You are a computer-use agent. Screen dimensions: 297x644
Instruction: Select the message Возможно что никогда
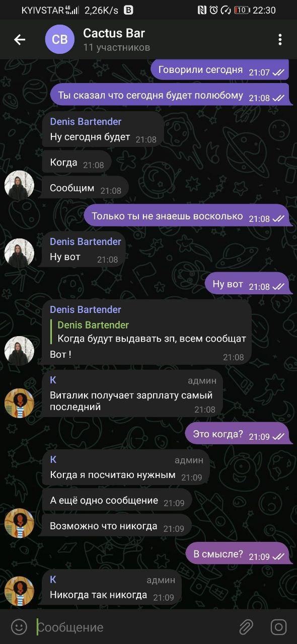point(117,527)
